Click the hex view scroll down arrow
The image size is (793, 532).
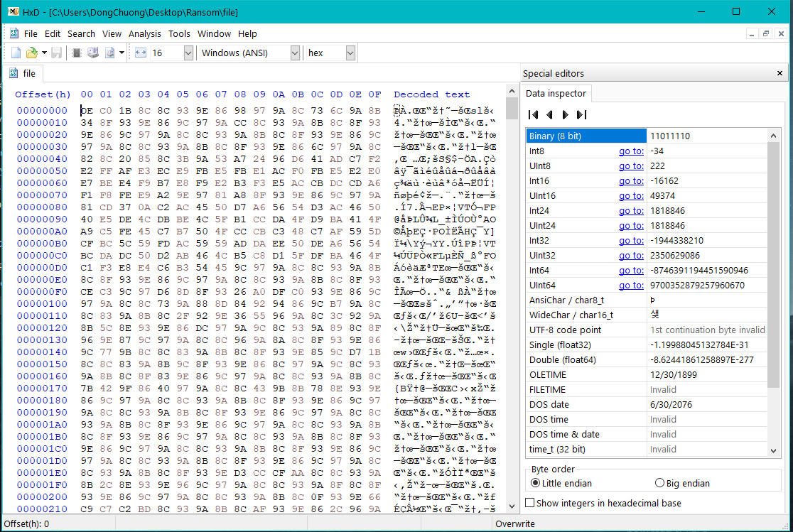click(x=512, y=506)
